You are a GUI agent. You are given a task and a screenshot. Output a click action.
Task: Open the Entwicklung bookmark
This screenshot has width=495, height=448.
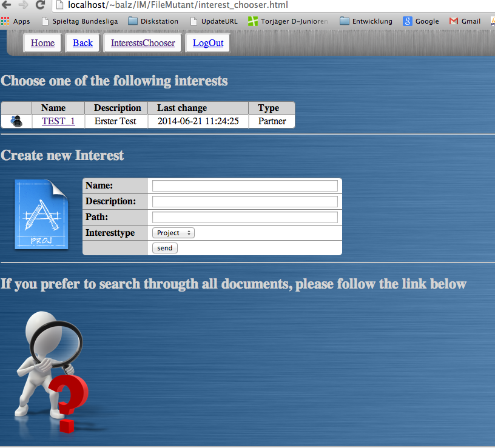tap(366, 21)
